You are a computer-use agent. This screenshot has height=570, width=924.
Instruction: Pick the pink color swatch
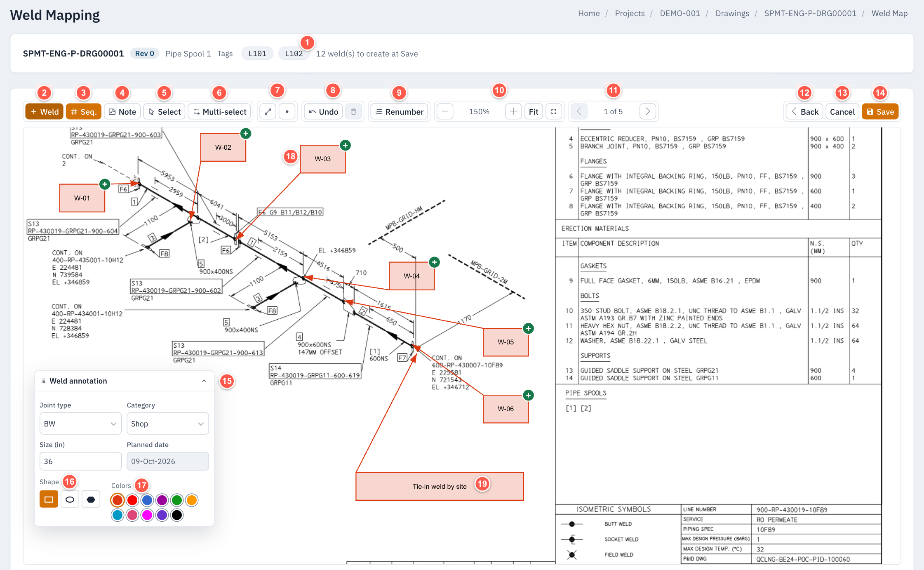[132, 515]
